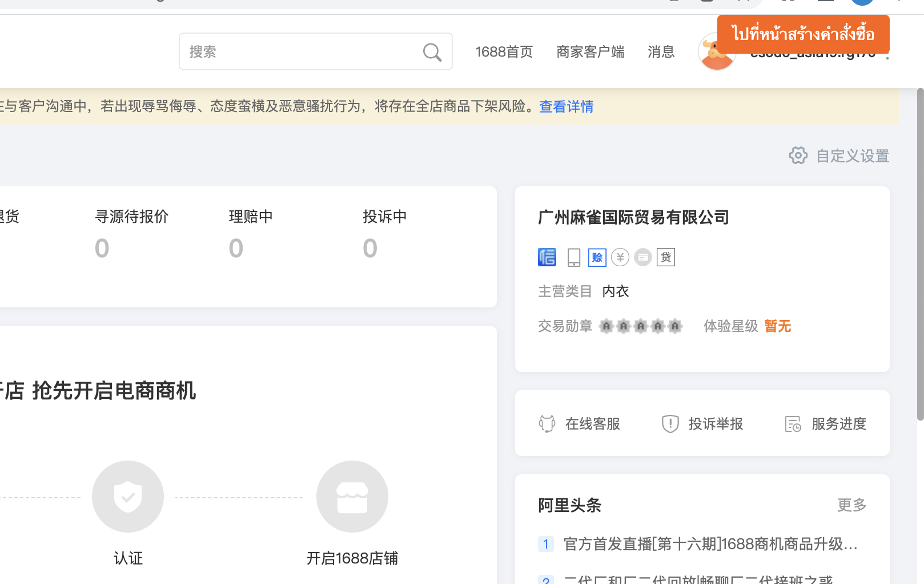Click the 自定义设置 gear icon

pos(798,155)
